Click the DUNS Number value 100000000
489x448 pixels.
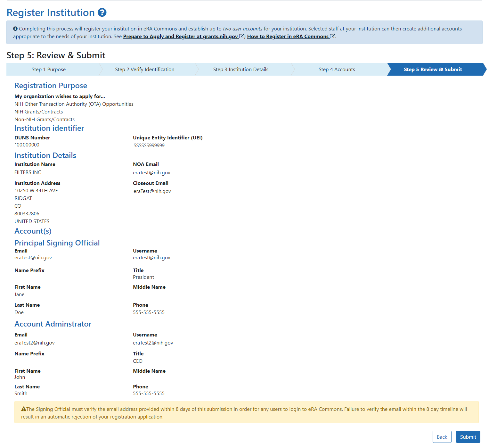pos(27,145)
